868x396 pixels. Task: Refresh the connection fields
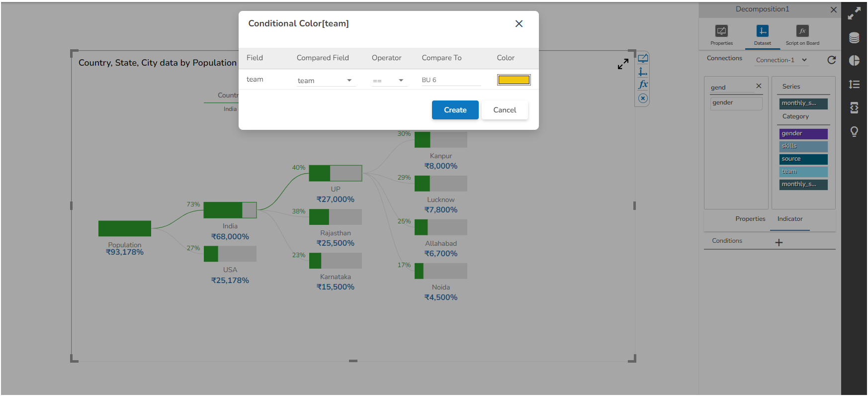pyautogui.click(x=831, y=60)
